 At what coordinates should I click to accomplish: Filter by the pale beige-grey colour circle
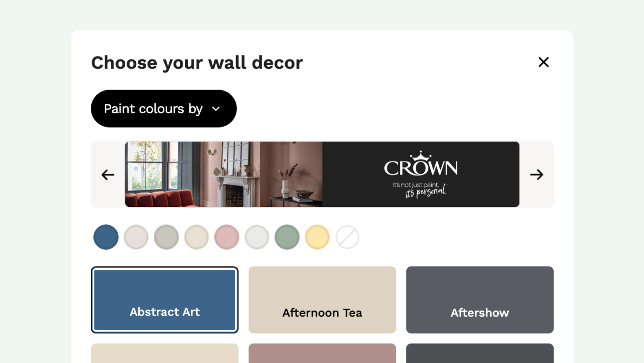tap(136, 237)
